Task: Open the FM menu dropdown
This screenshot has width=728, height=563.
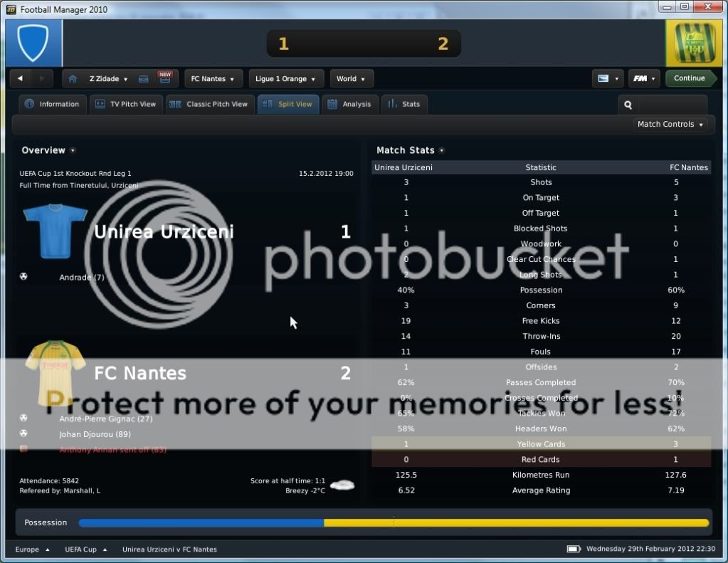Action: coord(644,78)
